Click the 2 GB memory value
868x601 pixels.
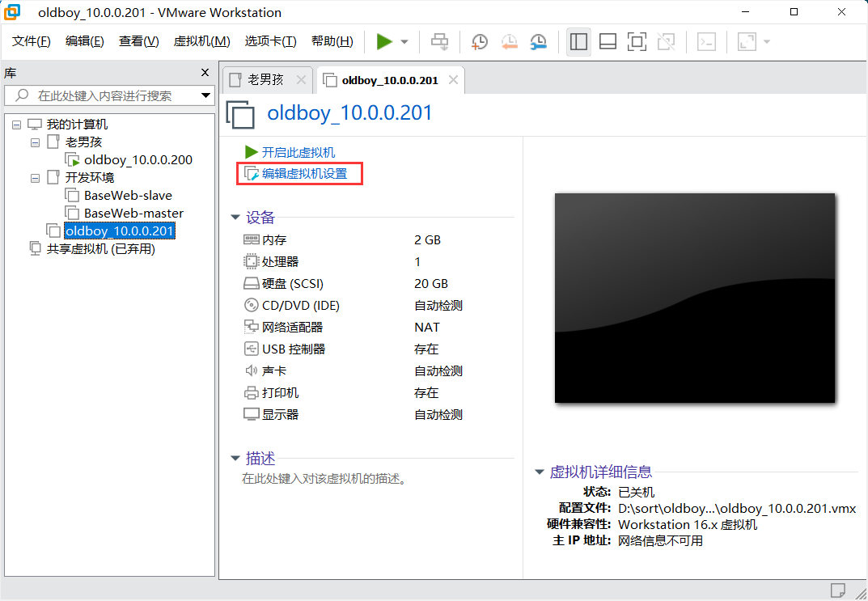[427, 239]
